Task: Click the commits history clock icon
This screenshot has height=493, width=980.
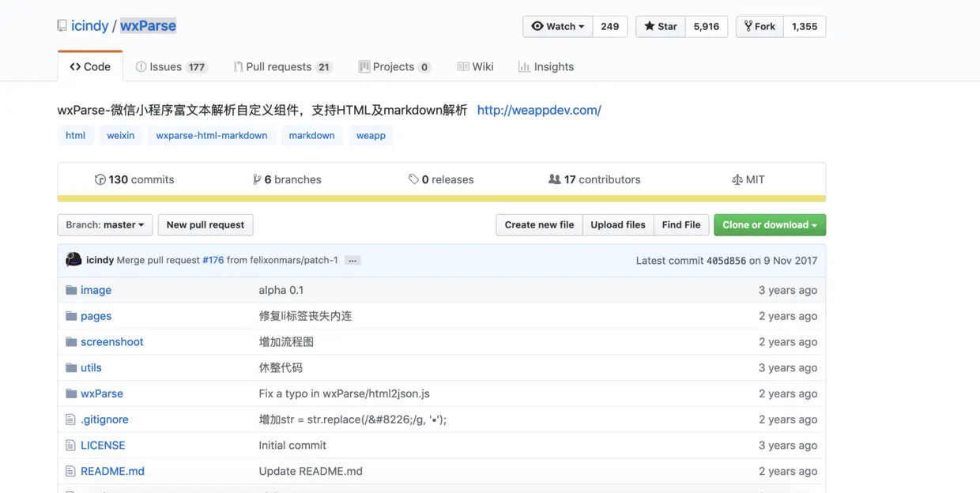Action: (100, 180)
